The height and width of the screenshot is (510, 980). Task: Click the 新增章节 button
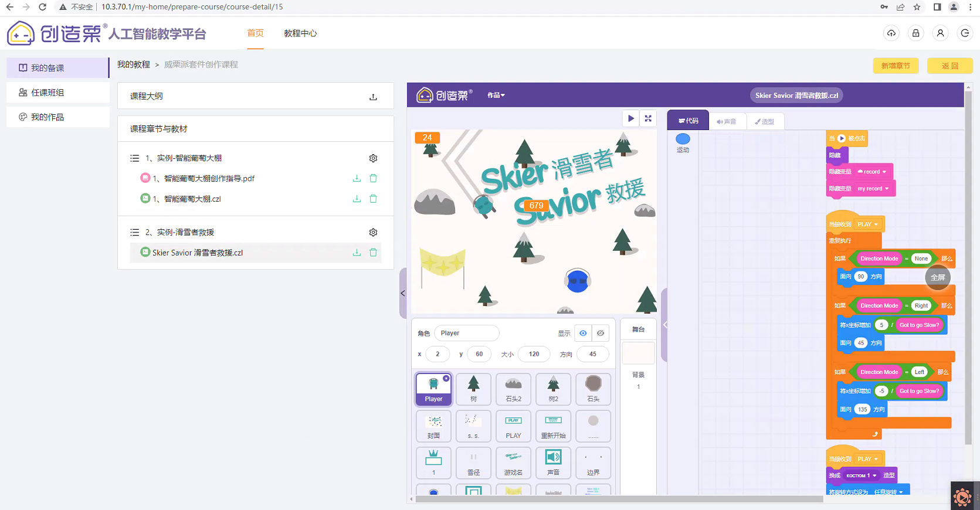896,66
